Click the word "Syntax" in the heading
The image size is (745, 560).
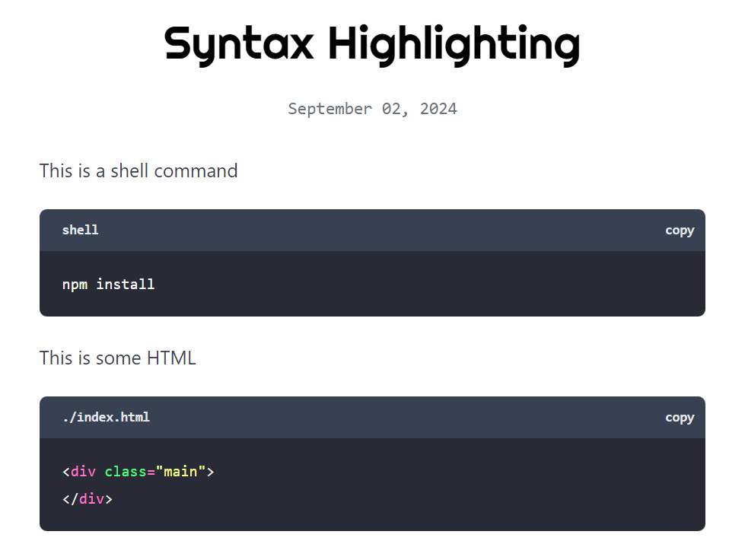(238, 43)
